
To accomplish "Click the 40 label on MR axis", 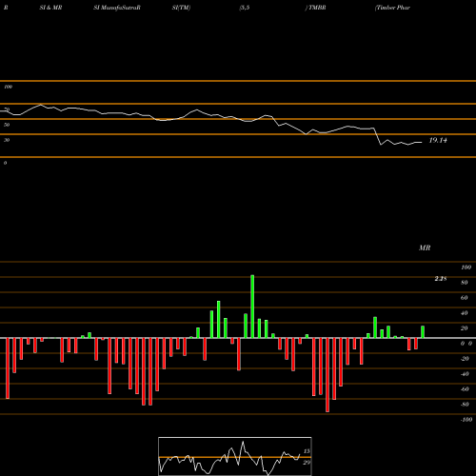I will point(465,313).
